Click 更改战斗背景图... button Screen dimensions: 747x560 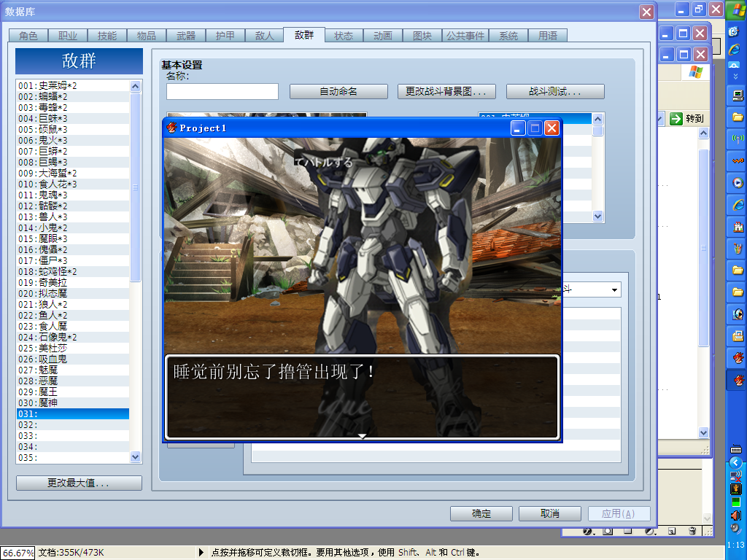[x=446, y=91]
